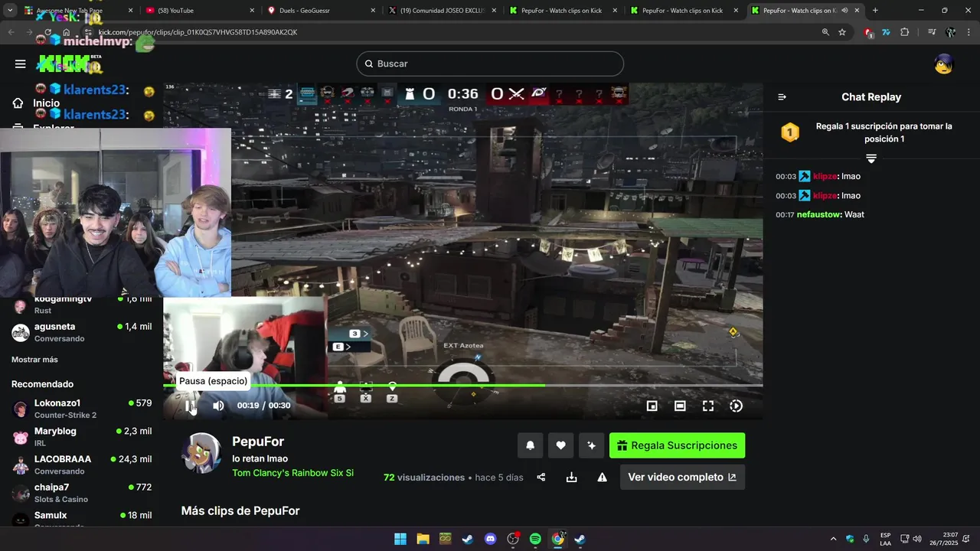Open PepuFor channel name link
The height and width of the screenshot is (551, 980).
(x=258, y=442)
